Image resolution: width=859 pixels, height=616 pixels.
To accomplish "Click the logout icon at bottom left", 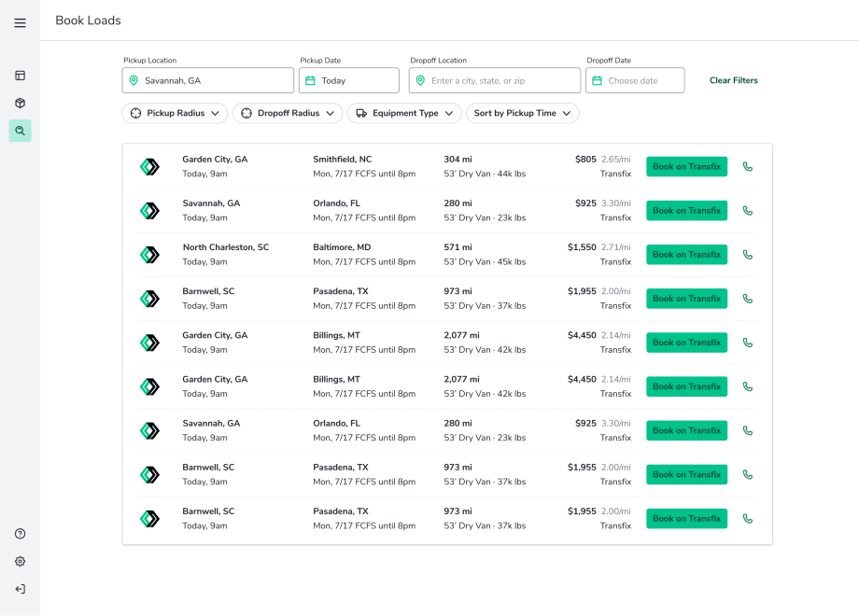I will [20, 589].
